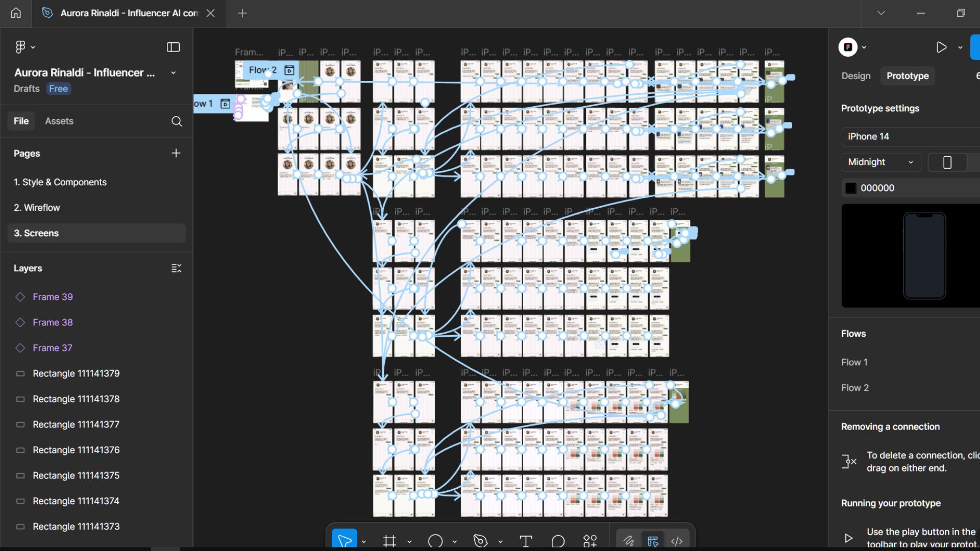Switch to Draw mode
This screenshot has width=980, height=551.
point(629,541)
